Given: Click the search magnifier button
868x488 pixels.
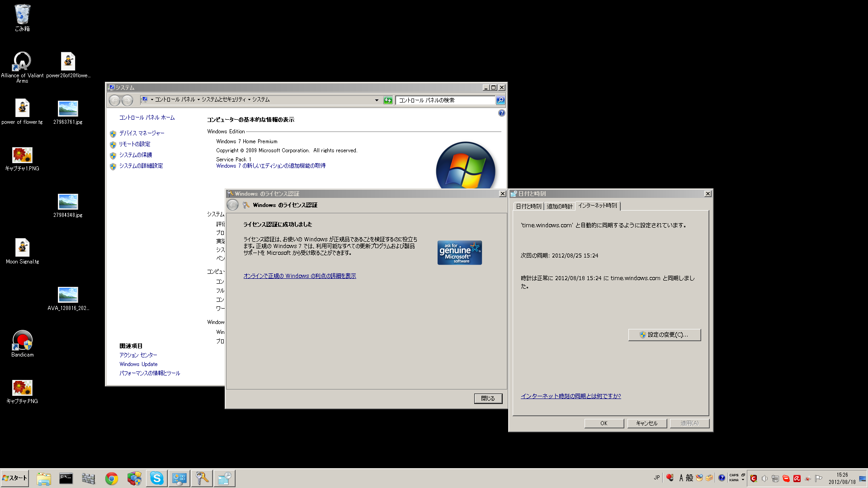Looking at the screenshot, I should [x=500, y=100].
